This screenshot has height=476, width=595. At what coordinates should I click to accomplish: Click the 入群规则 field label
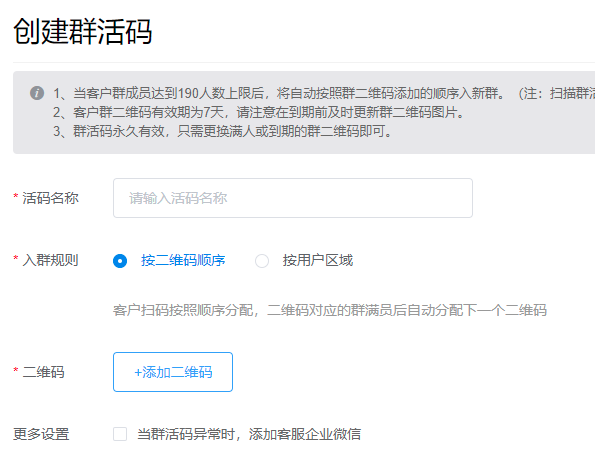click(50, 260)
